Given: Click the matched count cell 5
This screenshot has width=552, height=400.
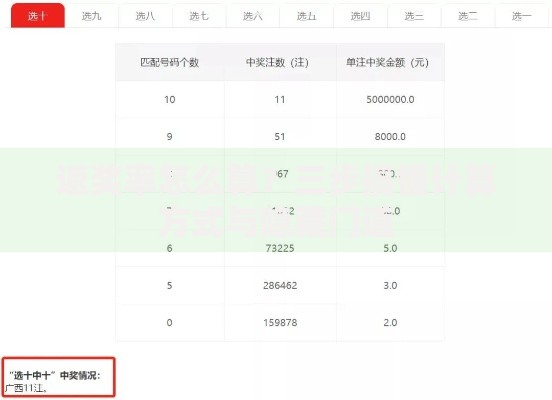Looking at the screenshot, I should tap(170, 285).
